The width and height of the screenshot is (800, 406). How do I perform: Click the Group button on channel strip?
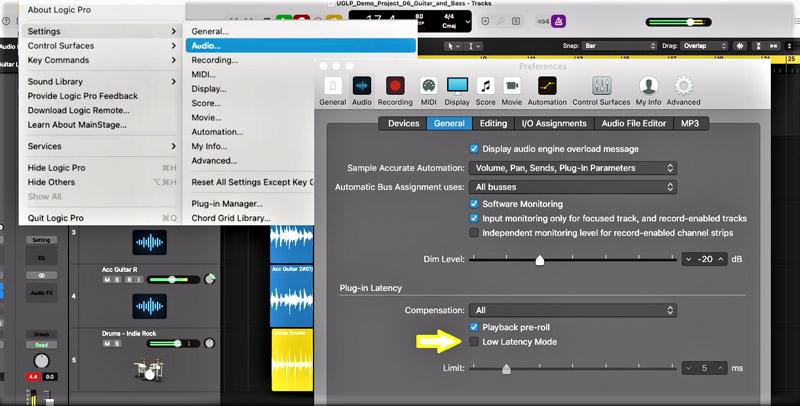[x=41, y=334]
